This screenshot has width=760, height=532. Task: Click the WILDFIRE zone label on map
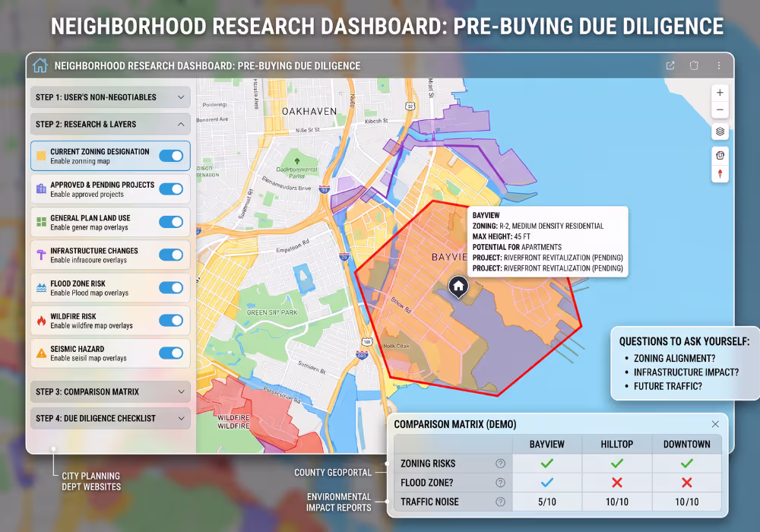[x=233, y=422]
